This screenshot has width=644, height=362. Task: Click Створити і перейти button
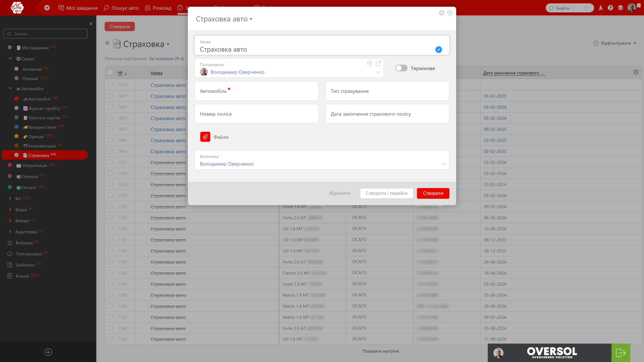[386, 193]
